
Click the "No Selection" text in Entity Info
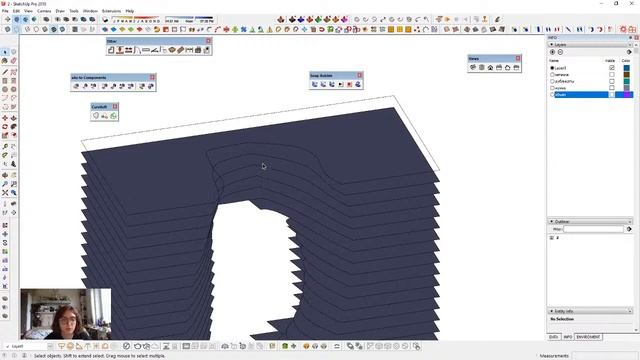562,319
